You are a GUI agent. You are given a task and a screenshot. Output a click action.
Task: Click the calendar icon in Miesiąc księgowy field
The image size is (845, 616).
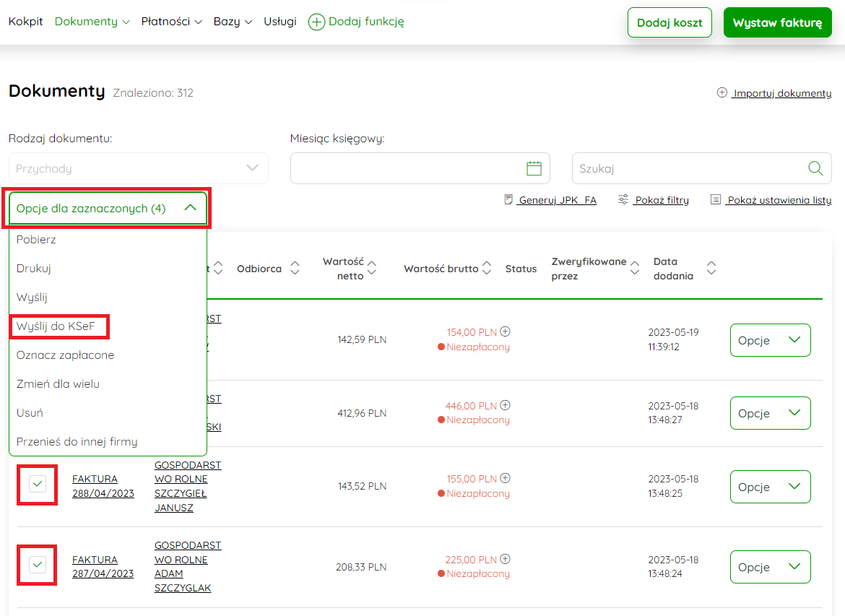coord(534,168)
